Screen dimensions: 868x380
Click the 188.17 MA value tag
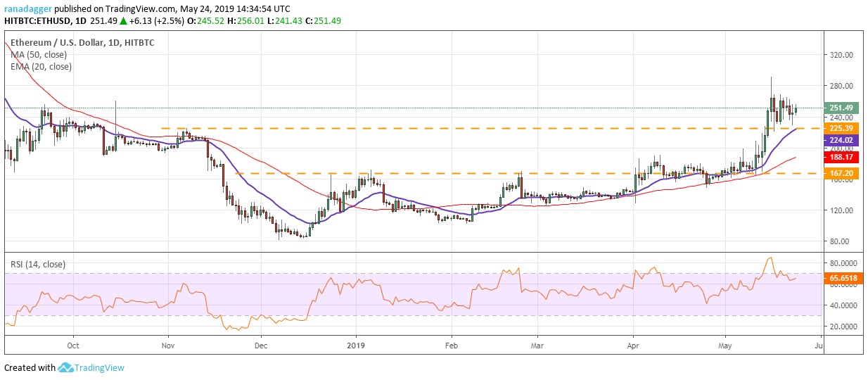(x=841, y=158)
